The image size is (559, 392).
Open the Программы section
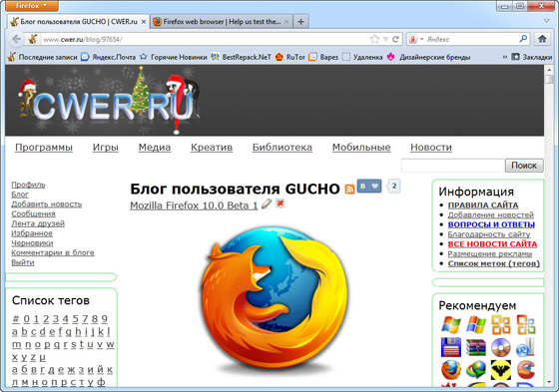click(x=44, y=148)
